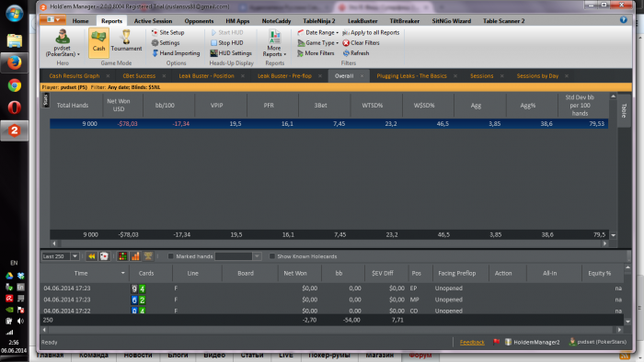Open the side Table panel tab
Image resolution: width=644 pixels, height=362 pixels.
click(x=624, y=110)
